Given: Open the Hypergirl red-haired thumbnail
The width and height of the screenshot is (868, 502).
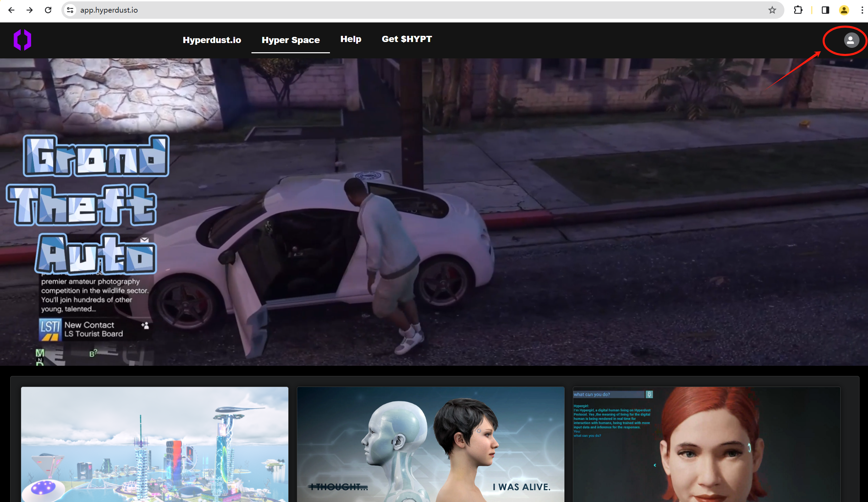Looking at the screenshot, I should pyautogui.click(x=706, y=444).
